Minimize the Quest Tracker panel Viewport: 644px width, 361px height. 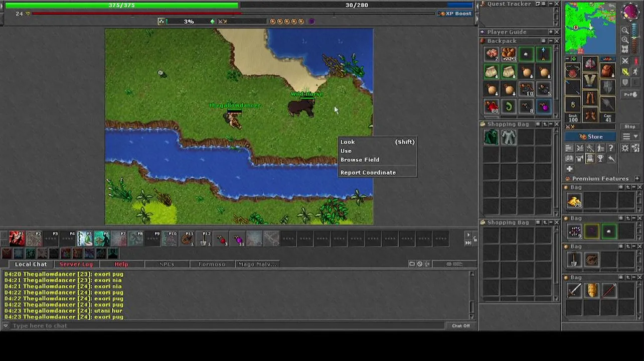[550, 4]
